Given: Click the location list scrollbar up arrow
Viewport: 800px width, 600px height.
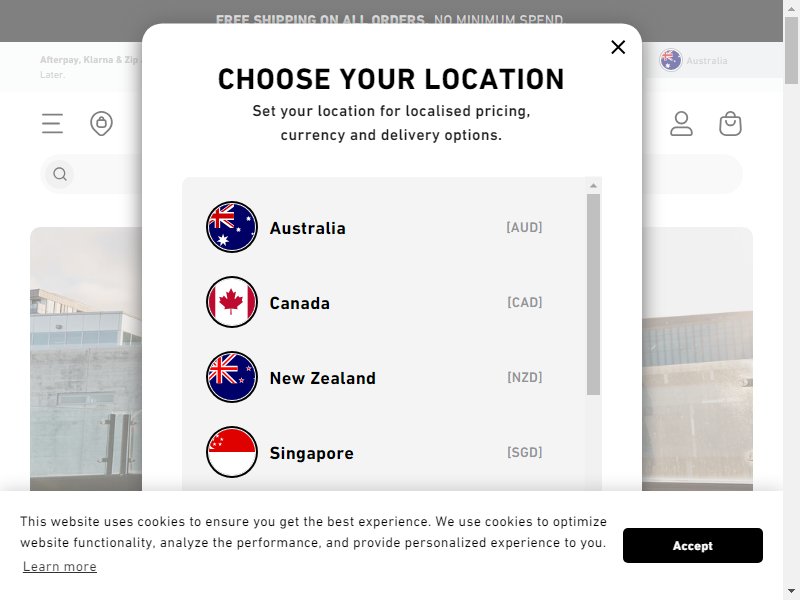Looking at the screenshot, I should [x=593, y=186].
